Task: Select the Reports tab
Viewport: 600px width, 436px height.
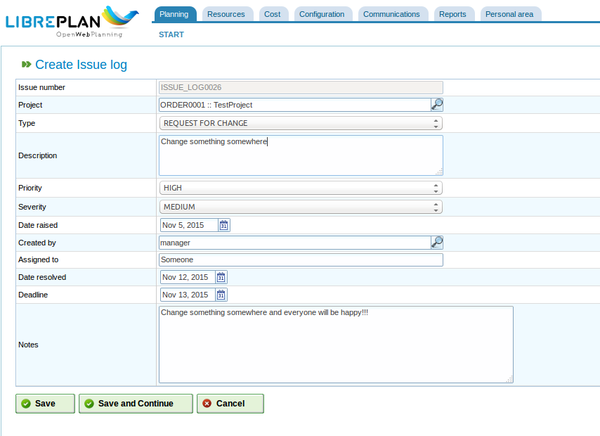Action: point(452,15)
